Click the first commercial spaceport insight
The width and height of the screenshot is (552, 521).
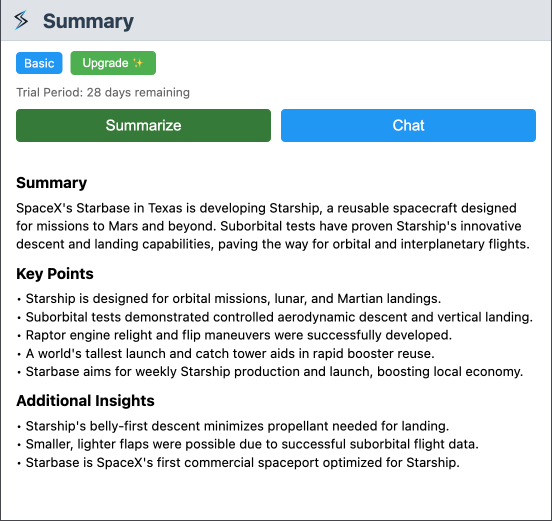coord(243,463)
